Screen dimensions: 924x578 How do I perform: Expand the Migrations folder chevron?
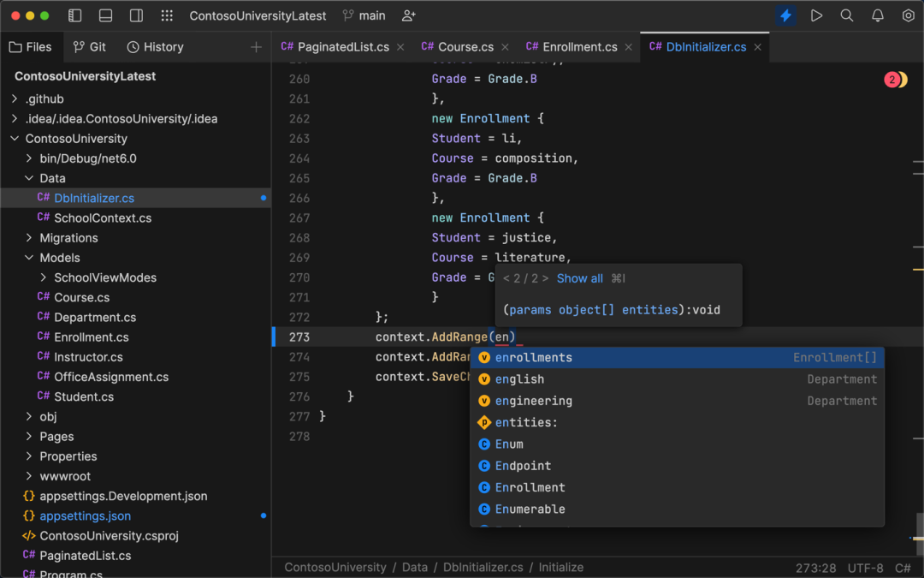click(29, 238)
